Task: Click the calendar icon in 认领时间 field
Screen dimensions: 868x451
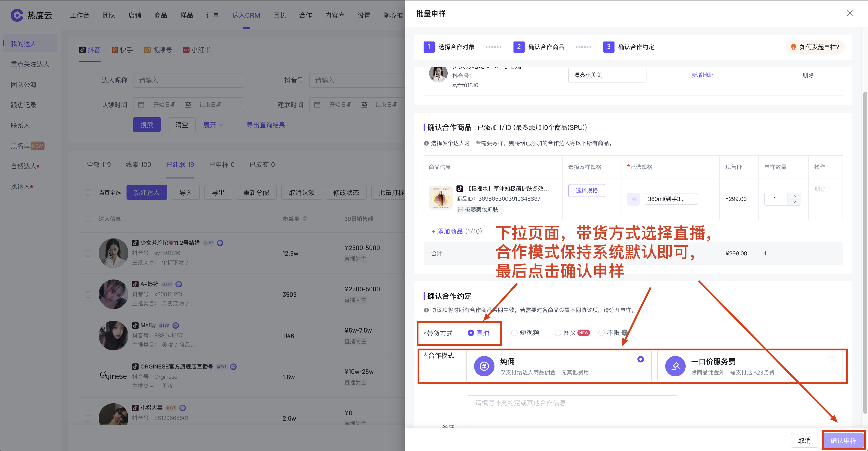Action: tap(141, 105)
